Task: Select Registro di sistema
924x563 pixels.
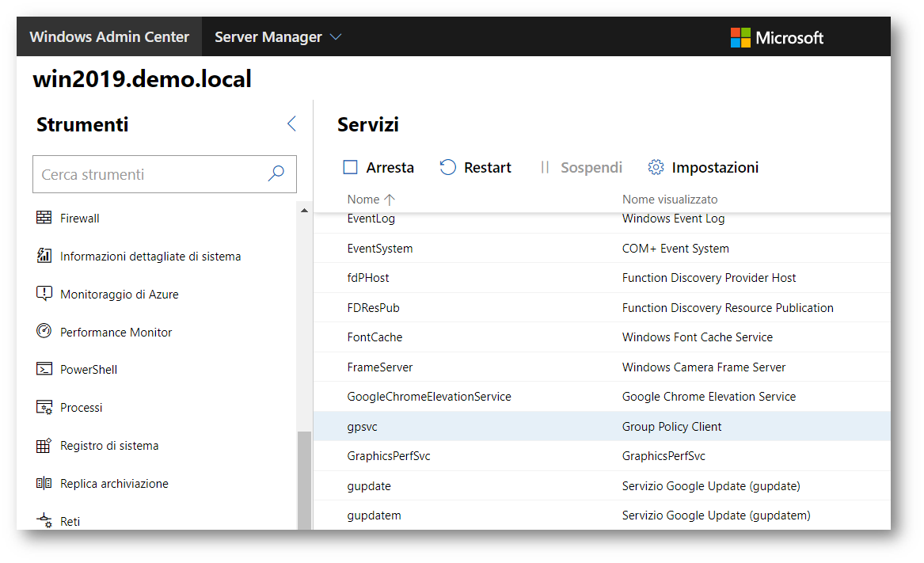Action: [109, 446]
